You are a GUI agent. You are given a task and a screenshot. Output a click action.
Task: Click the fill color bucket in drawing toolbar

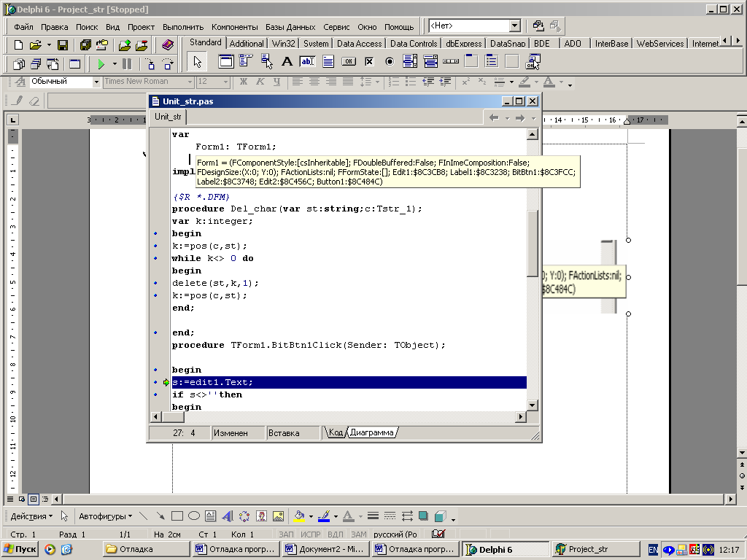tap(300, 516)
